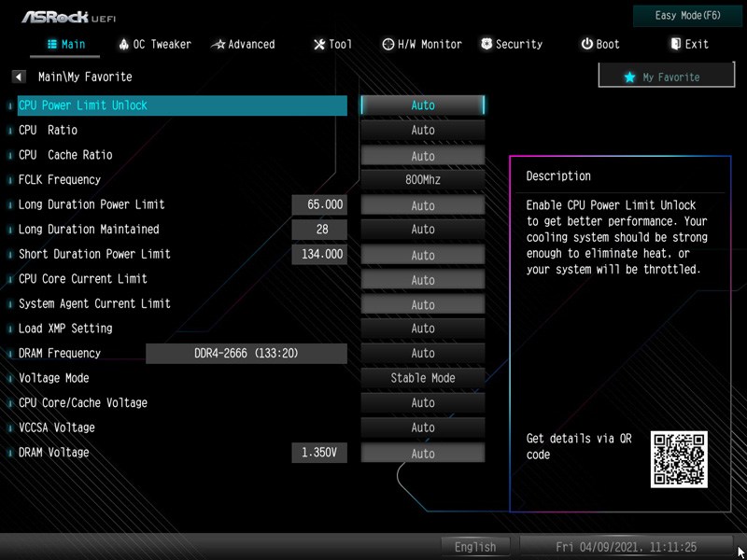The image size is (747, 560).
Task: Select the Exit tab
Action: click(x=690, y=45)
